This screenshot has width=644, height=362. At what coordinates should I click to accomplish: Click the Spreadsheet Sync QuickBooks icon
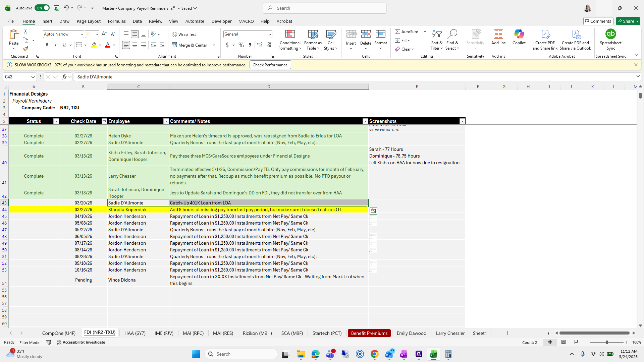pos(610,34)
